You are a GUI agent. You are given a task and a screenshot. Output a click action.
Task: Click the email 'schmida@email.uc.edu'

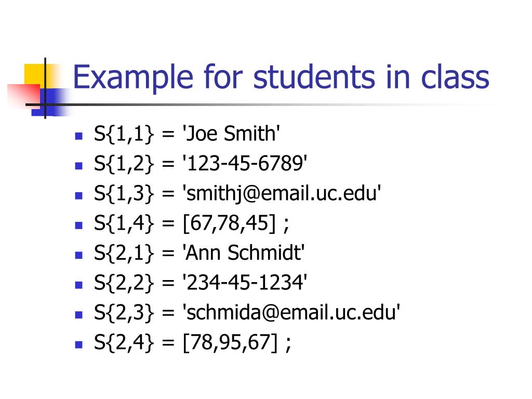tap(290, 313)
